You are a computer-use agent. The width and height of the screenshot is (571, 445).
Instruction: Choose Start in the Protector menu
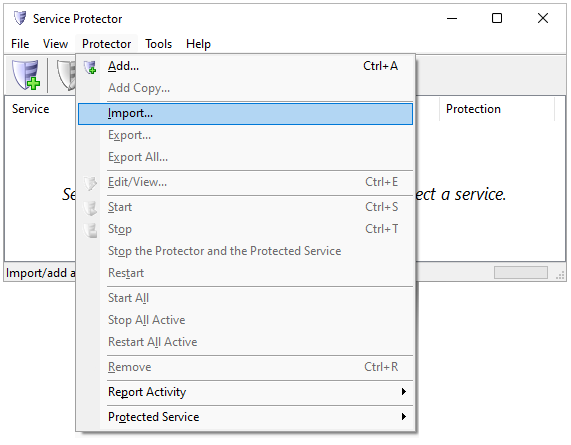245,207
